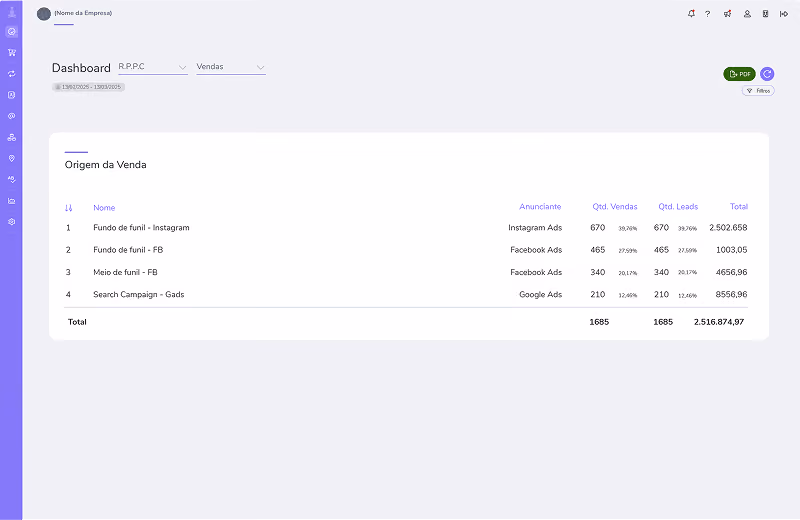Open the settings gear sidebar icon
Viewport: 800px width, 520px height.
[12, 222]
